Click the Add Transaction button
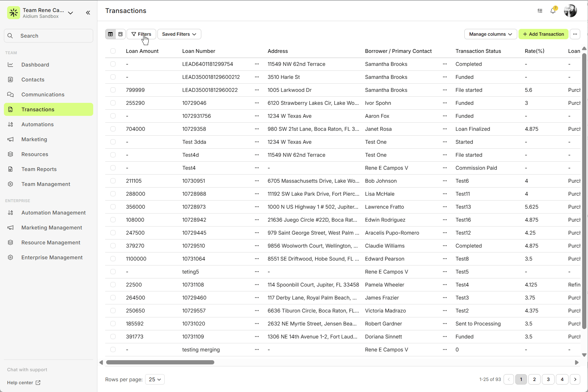 (543, 34)
